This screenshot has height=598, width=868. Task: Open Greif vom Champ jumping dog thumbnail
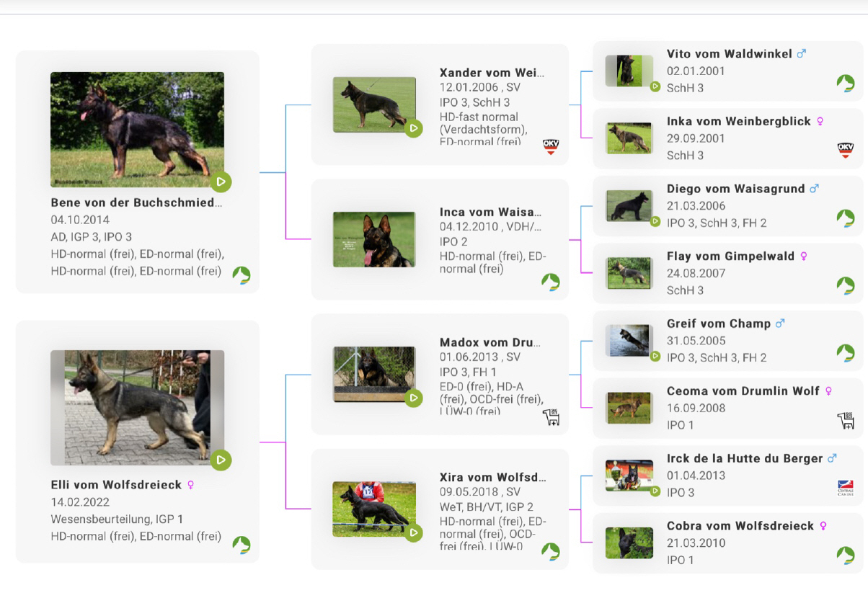[629, 341]
